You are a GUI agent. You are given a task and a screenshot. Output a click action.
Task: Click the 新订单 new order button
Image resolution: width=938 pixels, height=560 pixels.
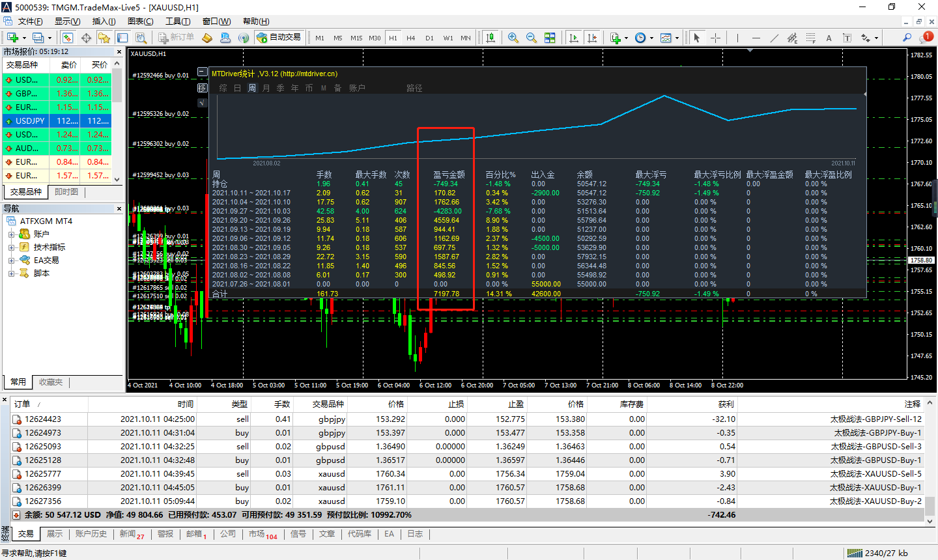point(175,38)
